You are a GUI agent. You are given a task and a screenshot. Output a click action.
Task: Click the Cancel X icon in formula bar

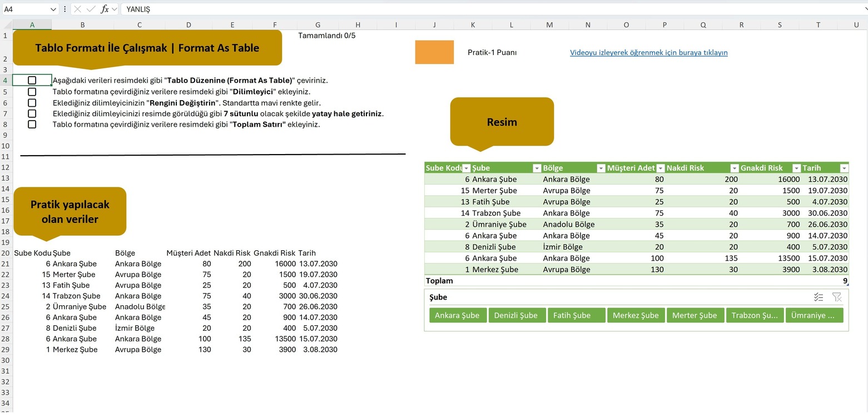click(77, 9)
